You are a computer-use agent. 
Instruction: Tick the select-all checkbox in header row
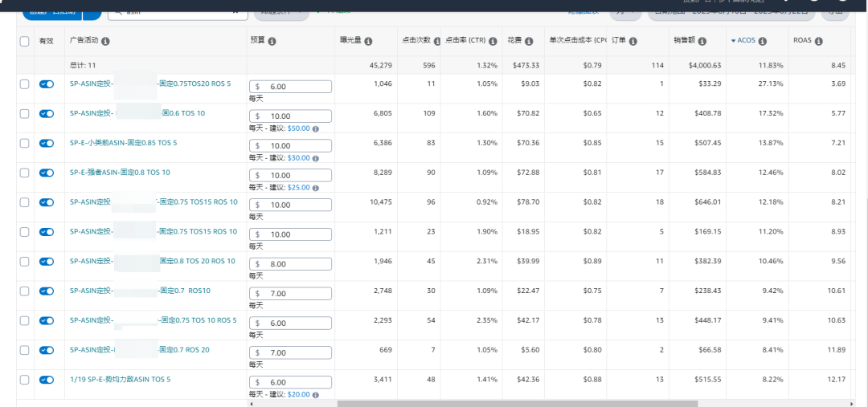[x=24, y=41]
